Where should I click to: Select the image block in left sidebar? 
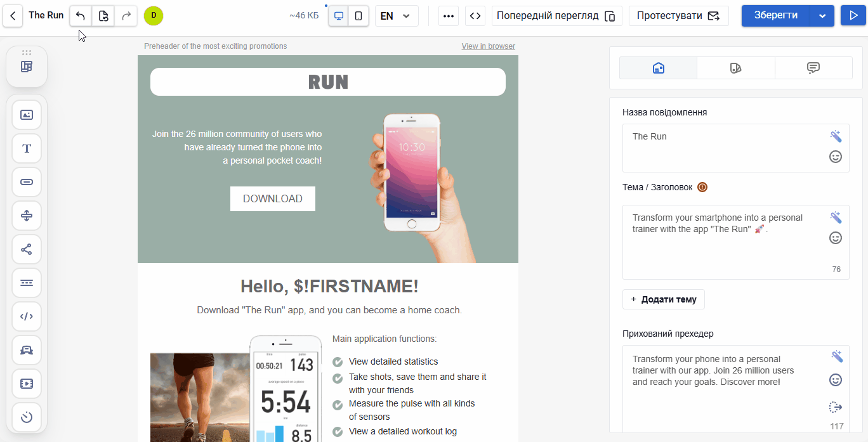[27, 115]
